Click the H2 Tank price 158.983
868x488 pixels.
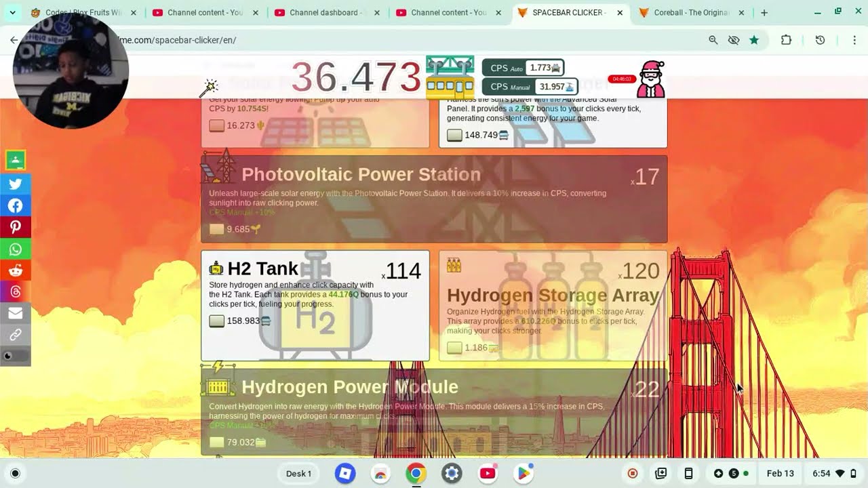tap(240, 321)
